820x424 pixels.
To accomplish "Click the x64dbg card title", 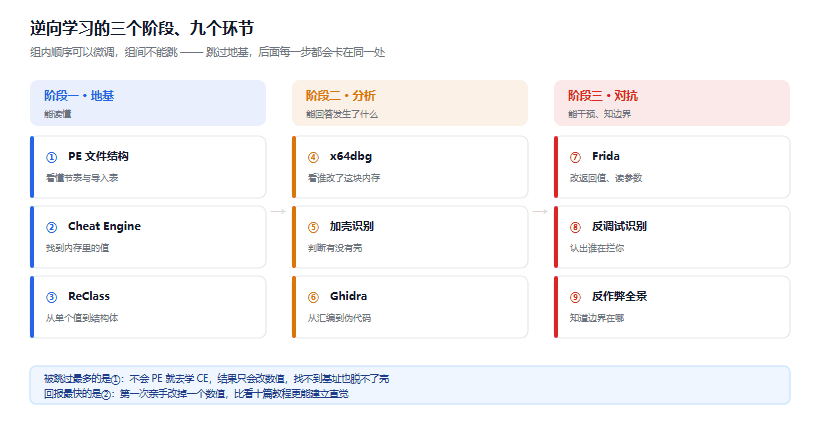I will pos(351,156).
